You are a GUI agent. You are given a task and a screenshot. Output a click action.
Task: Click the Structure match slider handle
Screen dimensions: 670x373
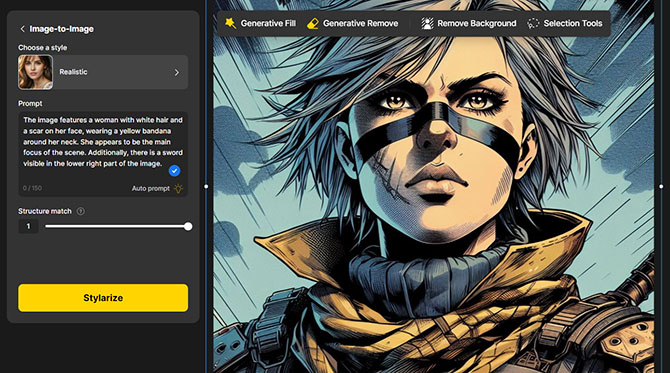point(188,226)
